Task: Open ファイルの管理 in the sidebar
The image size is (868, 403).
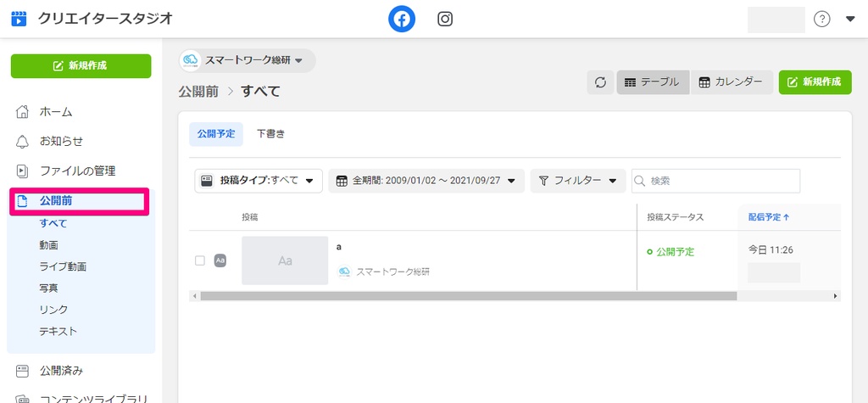Action: pos(77,171)
